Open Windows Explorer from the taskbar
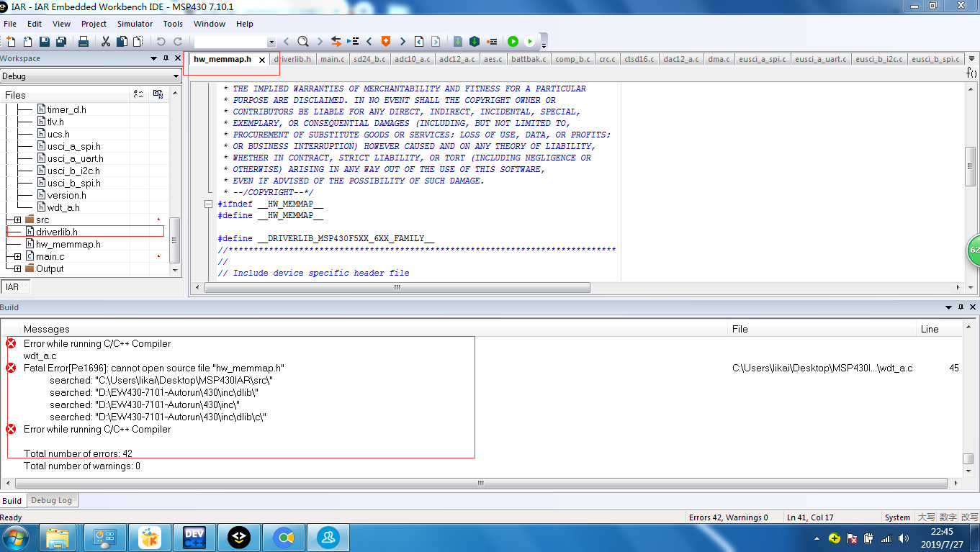The height and width of the screenshot is (552, 980). [58, 538]
